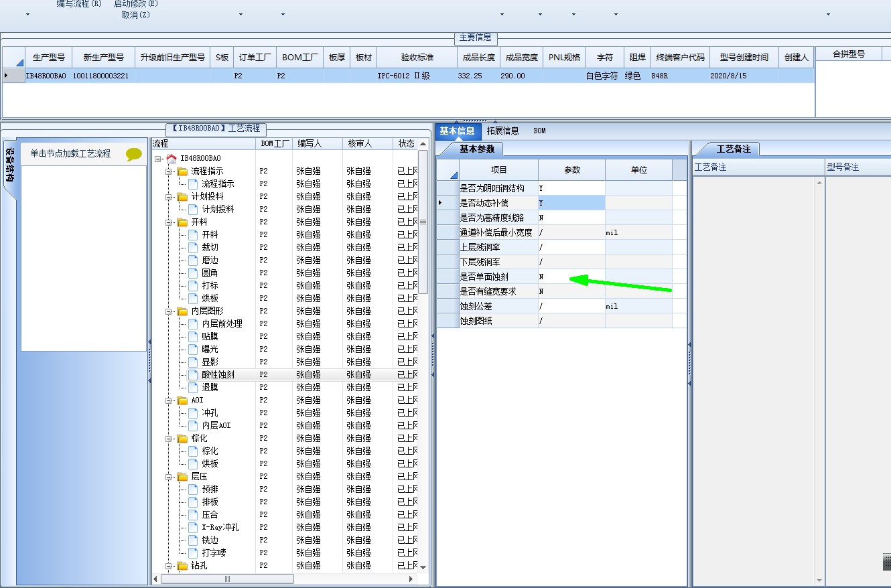Click the document icon beside 圆角
891x588 pixels.
click(x=193, y=273)
